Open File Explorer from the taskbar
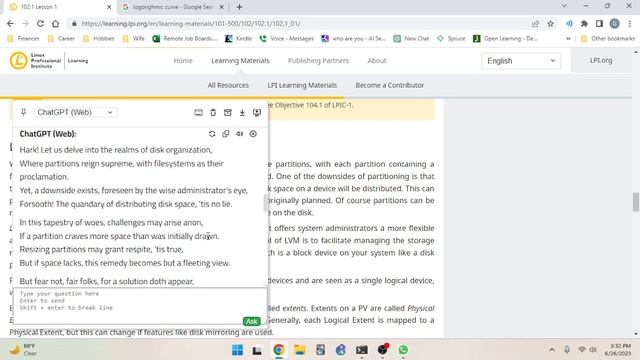This screenshot has height=360, width=640. click(300, 350)
